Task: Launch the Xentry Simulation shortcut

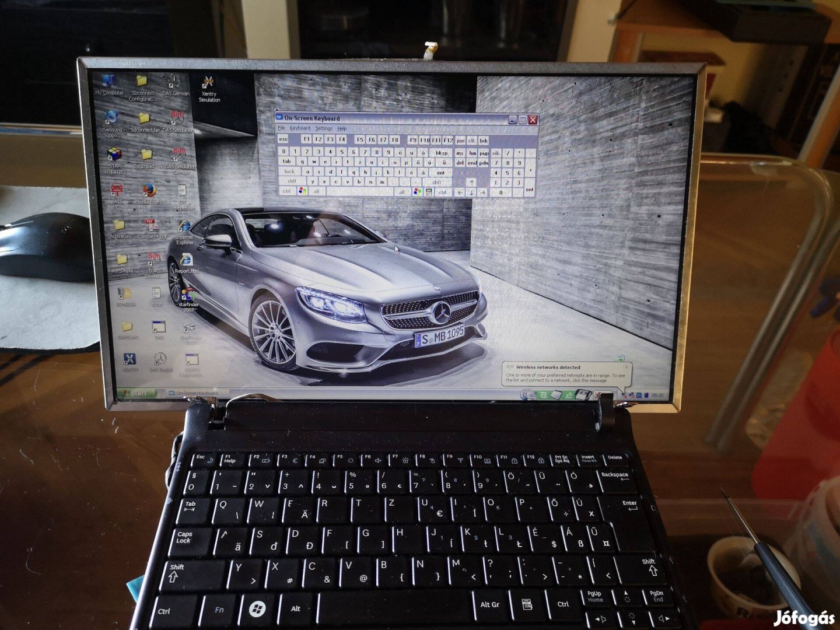Action: coord(209,87)
